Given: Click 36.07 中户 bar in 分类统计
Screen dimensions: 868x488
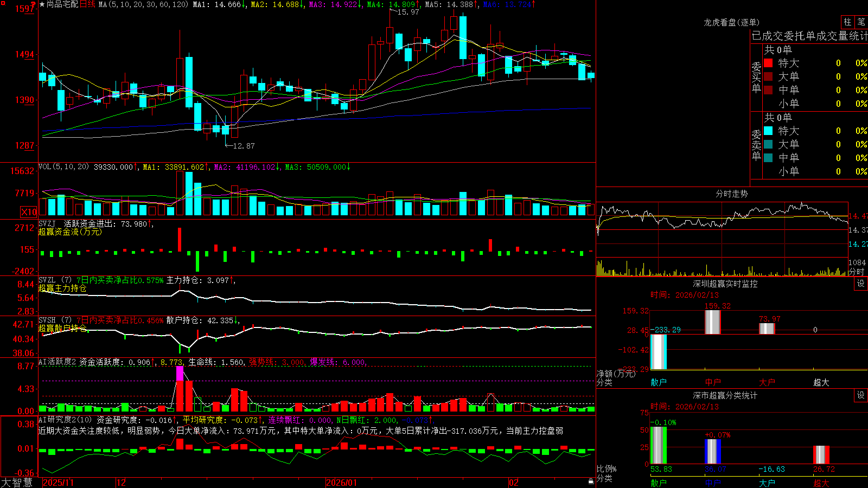Looking at the screenshot, I should click(713, 452).
